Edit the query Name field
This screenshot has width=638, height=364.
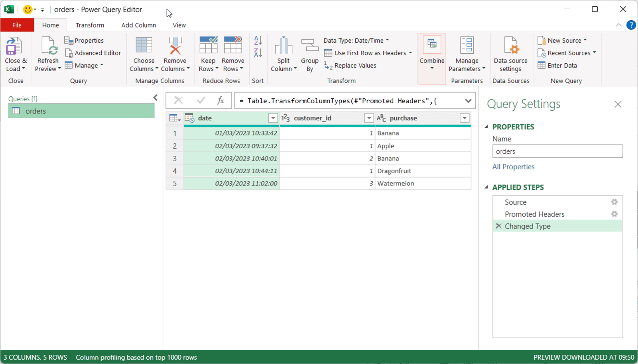pos(557,151)
